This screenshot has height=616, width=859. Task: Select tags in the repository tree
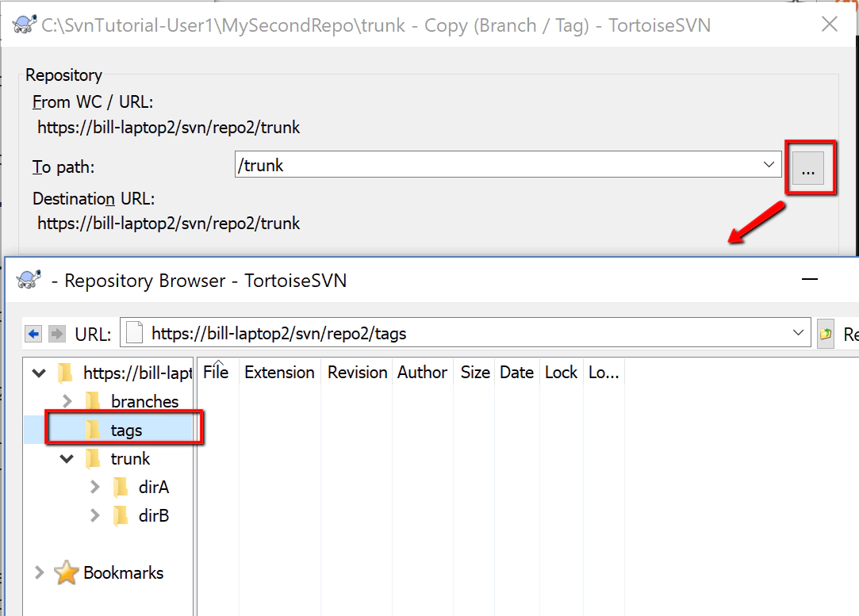coord(125,430)
